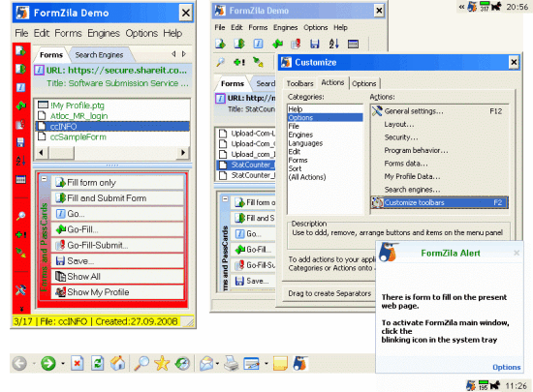Select Security... action in Customize dialog
This screenshot has width=533, height=392.
(439, 137)
